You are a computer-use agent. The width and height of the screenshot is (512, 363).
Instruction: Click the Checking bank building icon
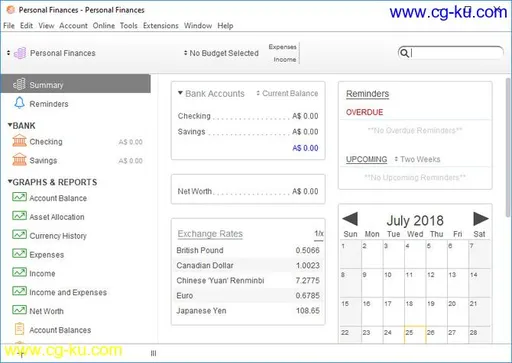[x=19, y=141]
